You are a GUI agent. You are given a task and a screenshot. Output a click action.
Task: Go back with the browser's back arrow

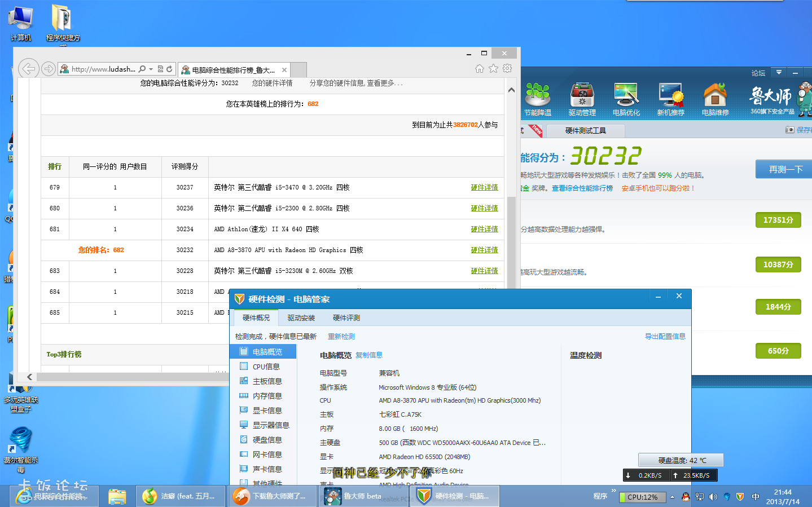(28, 69)
